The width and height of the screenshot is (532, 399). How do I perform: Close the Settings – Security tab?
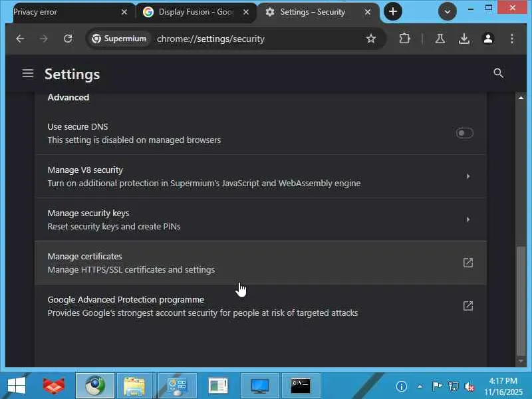(368, 12)
